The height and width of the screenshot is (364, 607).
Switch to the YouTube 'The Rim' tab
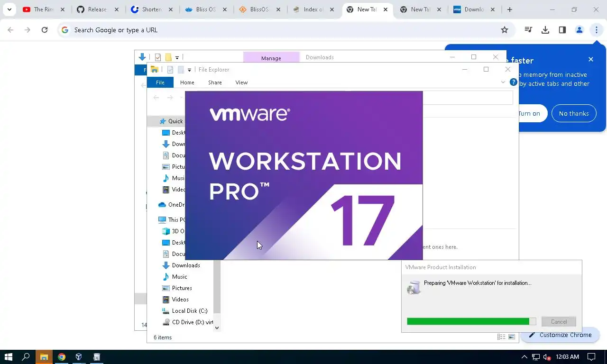pyautogui.click(x=44, y=9)
